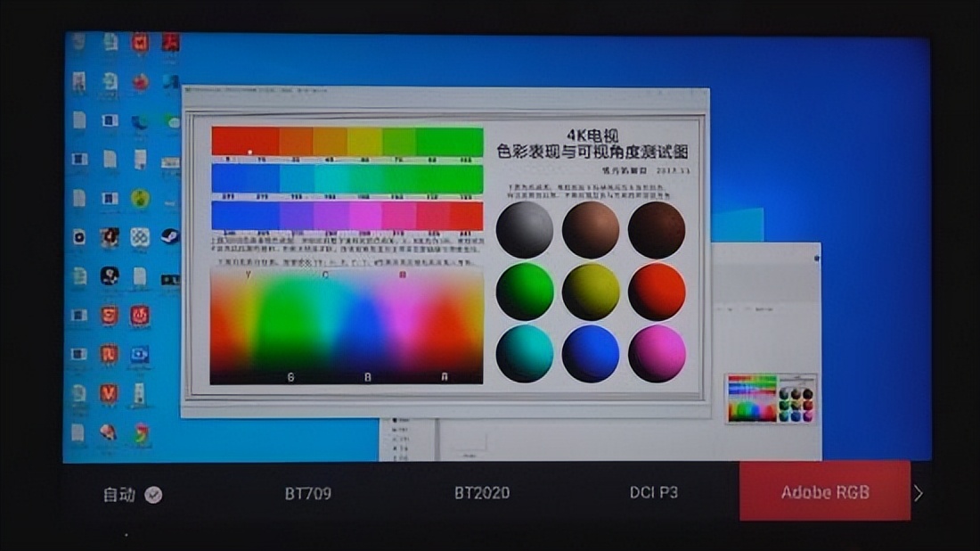Click the image viewer icon in the title bar
980x551 pixels.
tap(190, 90)
